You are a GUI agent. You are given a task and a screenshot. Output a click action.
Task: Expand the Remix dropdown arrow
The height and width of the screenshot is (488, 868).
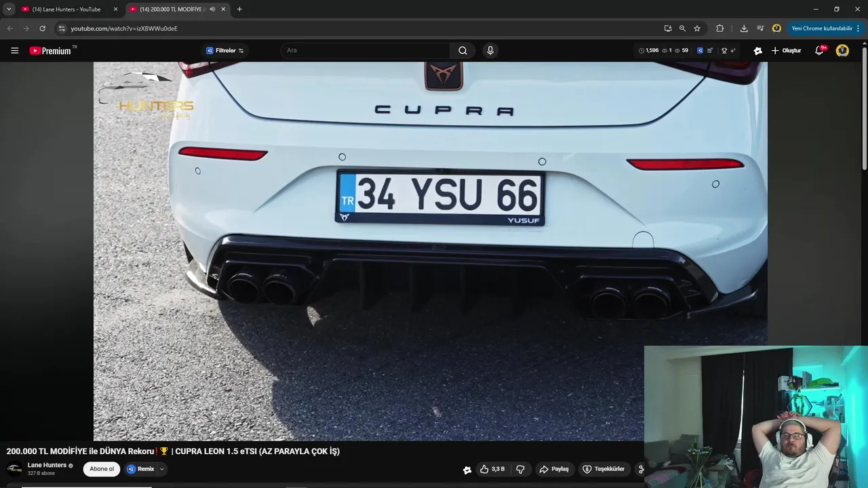161,469
